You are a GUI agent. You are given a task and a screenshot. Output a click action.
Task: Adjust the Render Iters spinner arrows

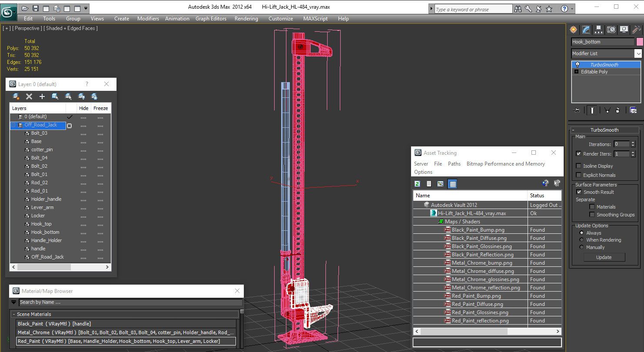pos(633,154)
